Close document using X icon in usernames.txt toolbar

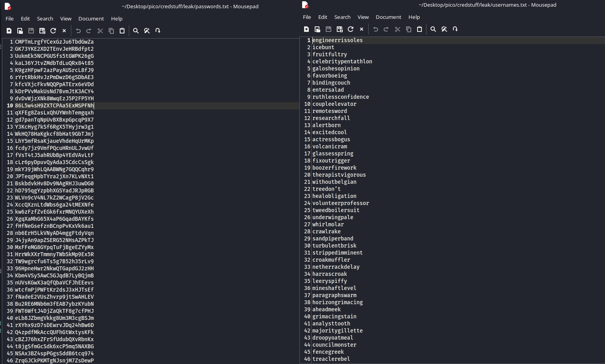362,29
